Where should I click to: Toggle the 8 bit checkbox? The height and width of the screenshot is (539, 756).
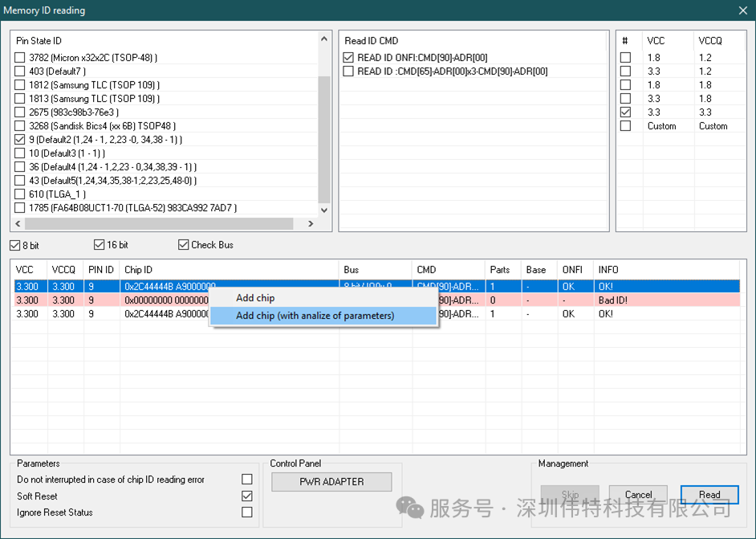15,245
